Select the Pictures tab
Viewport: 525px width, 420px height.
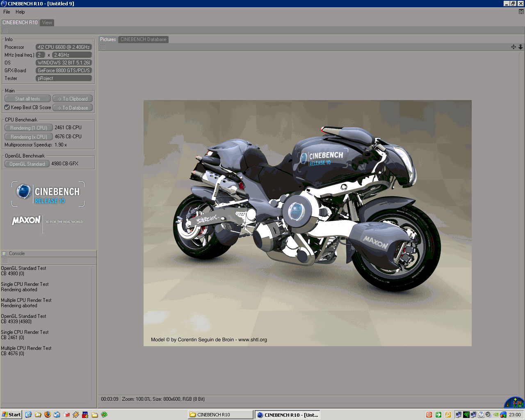coord(108,39)
